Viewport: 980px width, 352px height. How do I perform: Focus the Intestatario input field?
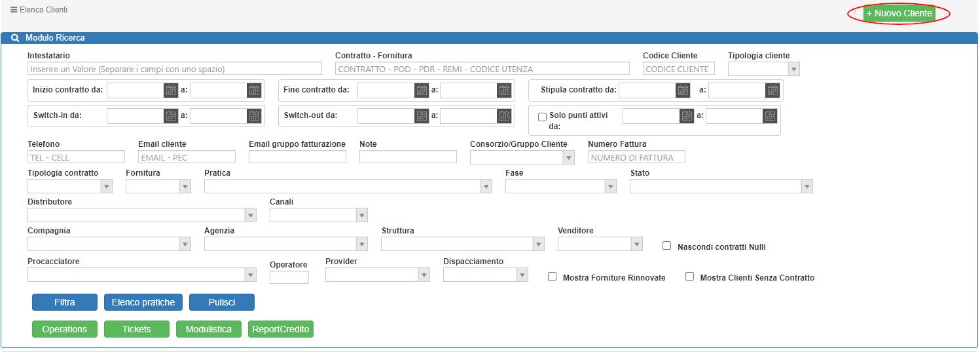coord(175,69)
